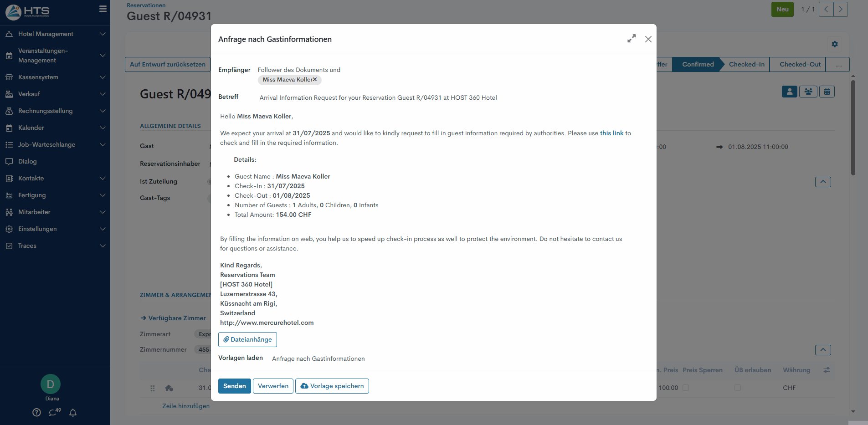Remove Miss Maeva Koller recipient tag
868x425 pixels.
click(x=315, y=80)
